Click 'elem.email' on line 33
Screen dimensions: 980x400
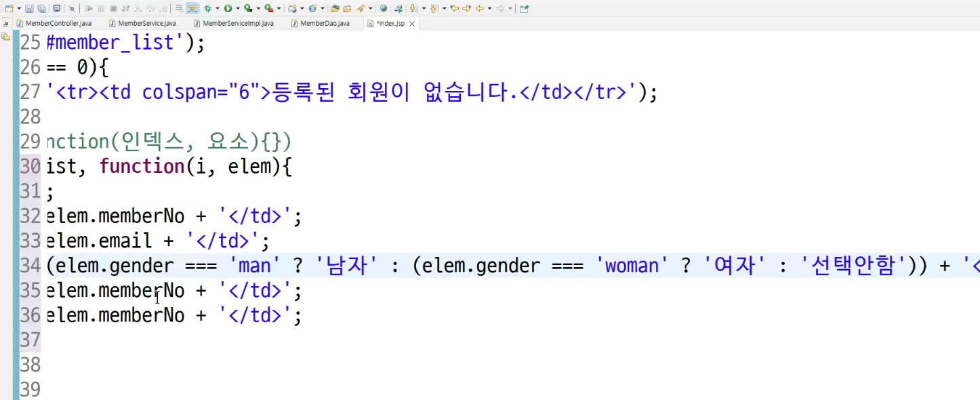99,241
